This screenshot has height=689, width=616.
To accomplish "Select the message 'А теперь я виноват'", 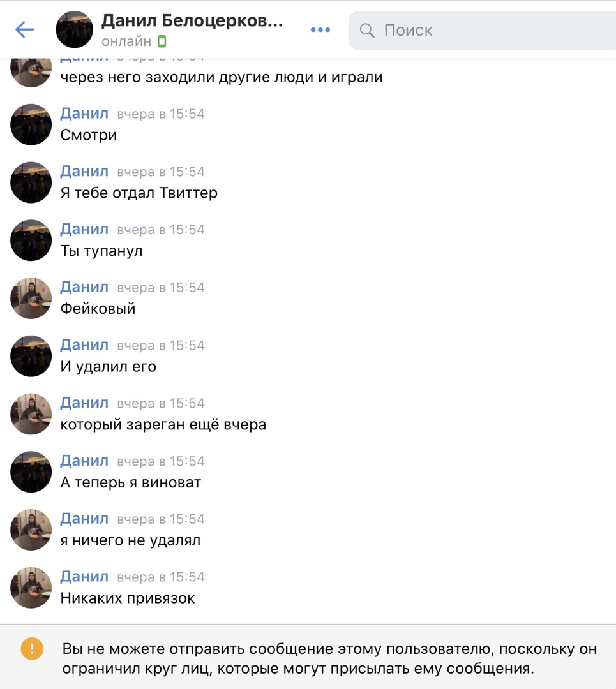I will coord(131,482).
